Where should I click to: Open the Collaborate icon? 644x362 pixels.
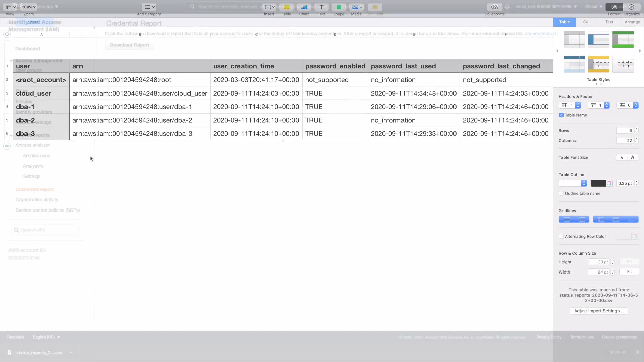(494, 7)
